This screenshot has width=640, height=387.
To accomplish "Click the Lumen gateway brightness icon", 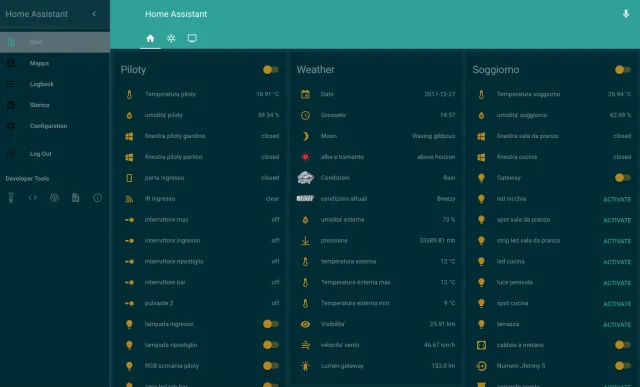I will [305, 366].
